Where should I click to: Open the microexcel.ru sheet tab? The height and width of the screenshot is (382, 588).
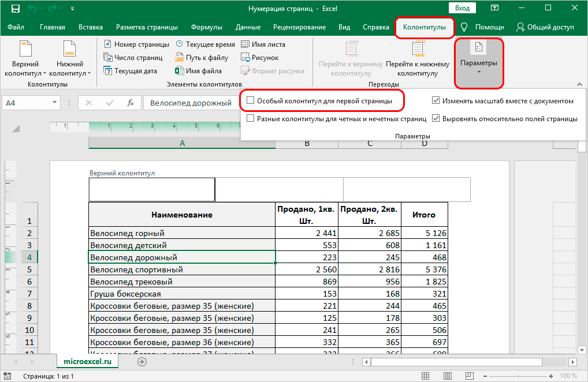pos(87,362)
